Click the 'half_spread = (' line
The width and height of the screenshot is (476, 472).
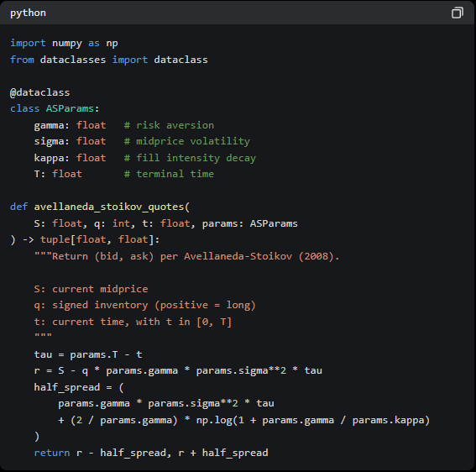79,387
